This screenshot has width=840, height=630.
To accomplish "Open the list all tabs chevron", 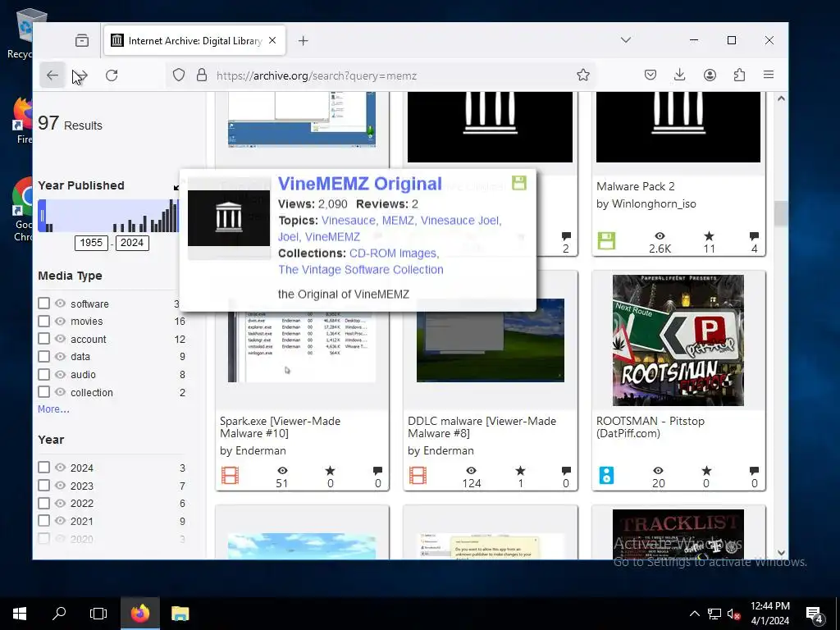I will (626, 40).
